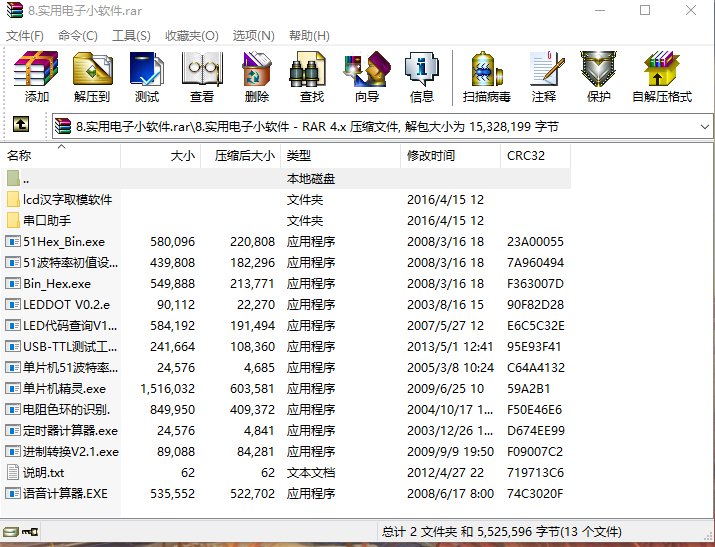The height and width of the screenshot is (547, 715).
Task: Click the Protect (保护) shield icon
Action: [x=598, y=69]
